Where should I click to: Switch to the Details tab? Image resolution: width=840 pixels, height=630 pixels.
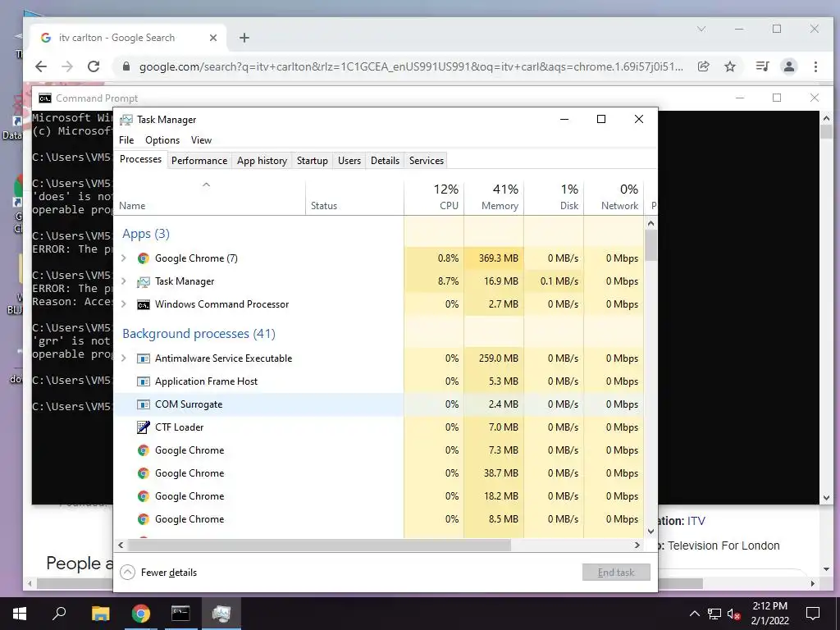pyautogui.click(x=386, y=161)
